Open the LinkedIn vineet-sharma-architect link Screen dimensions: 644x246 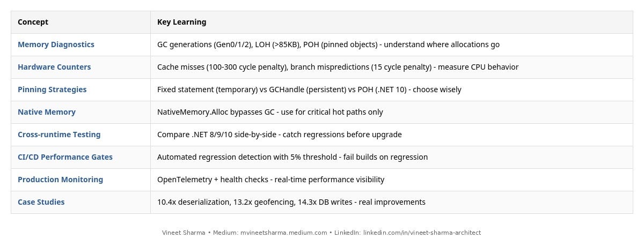[x=422, y=233]
